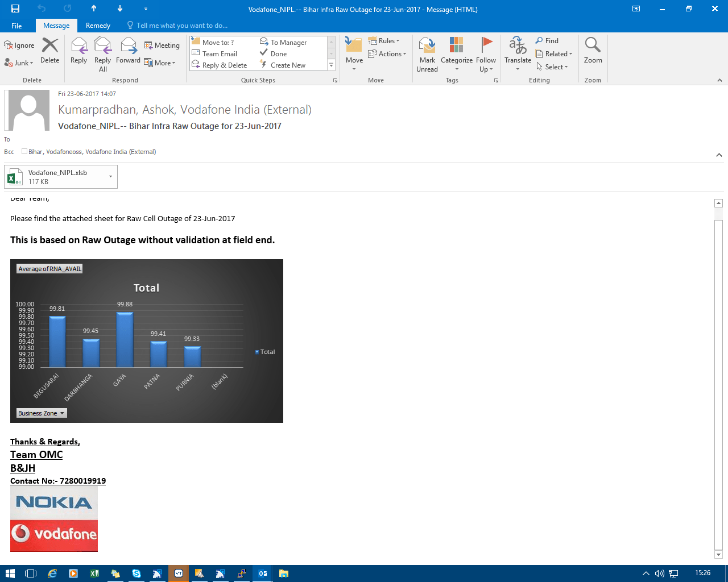Open the File menu
728x582 pixels.
coord(16,26)
